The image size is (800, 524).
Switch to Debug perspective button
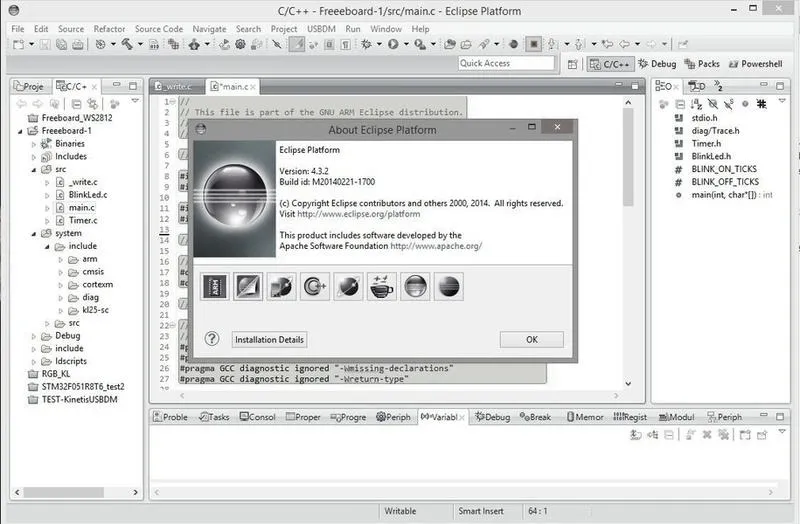tap(657, 64)
